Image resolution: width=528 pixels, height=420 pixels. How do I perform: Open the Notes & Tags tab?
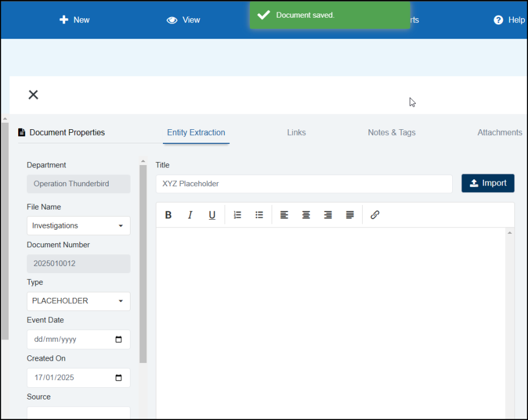392,133
